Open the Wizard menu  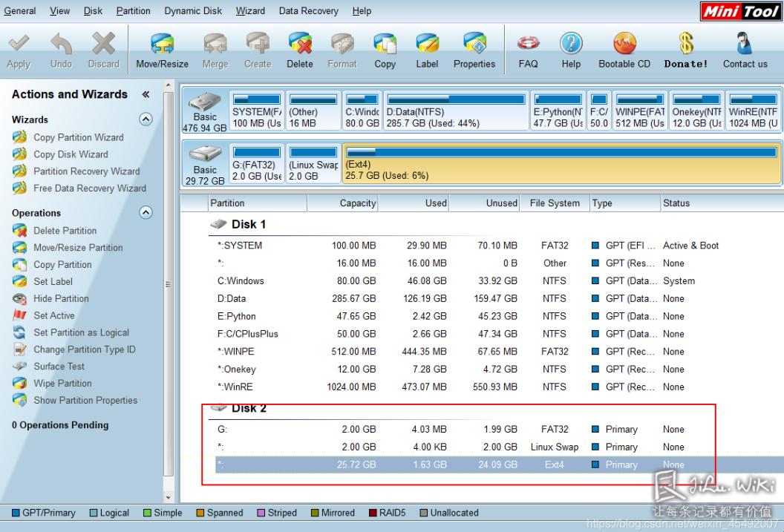pos(250,10)
